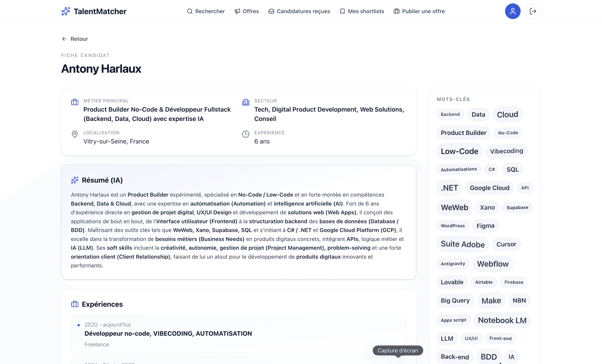Open the Rechercher menu item
This screenshot has width=602, height=364.
coord(206,11)
